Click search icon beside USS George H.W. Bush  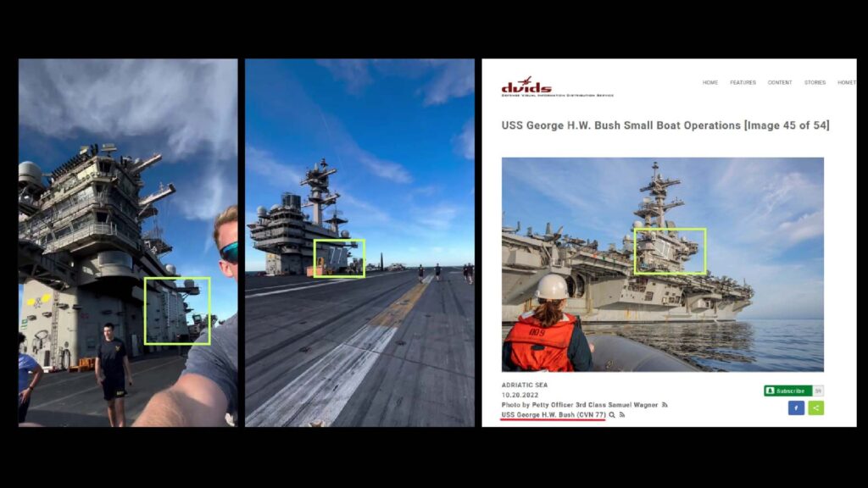click(x=612, y=415)
